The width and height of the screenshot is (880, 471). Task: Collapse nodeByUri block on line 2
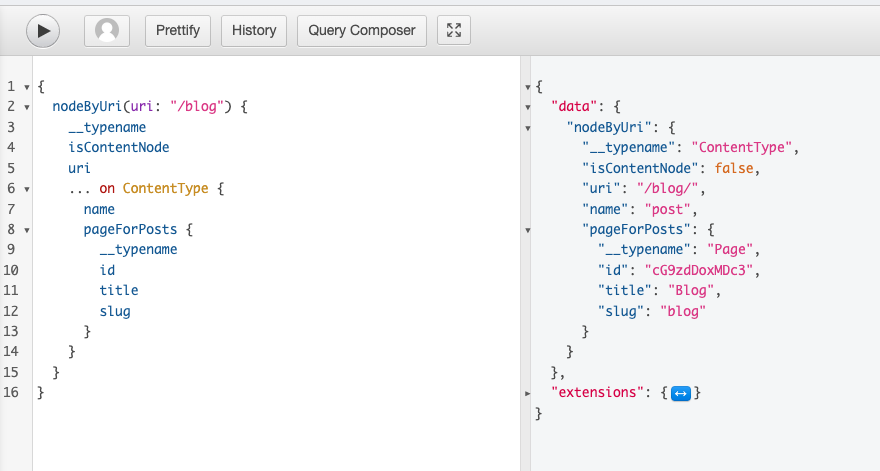click(x=26, y=107)
